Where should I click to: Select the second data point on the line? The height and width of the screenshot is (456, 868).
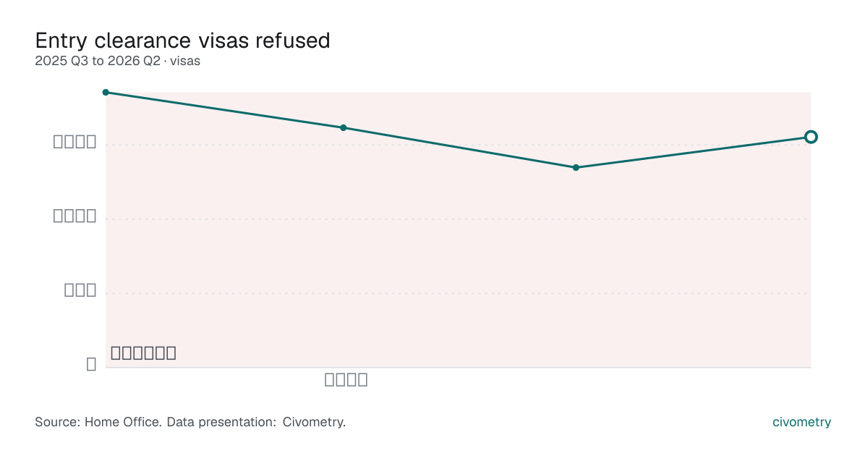[x=344, y=127]
